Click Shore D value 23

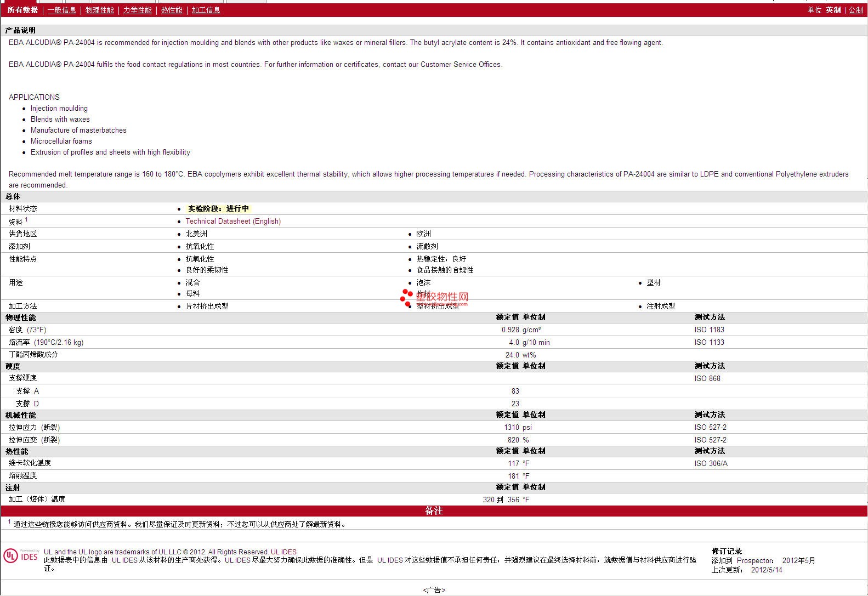[x=515, y=404]
